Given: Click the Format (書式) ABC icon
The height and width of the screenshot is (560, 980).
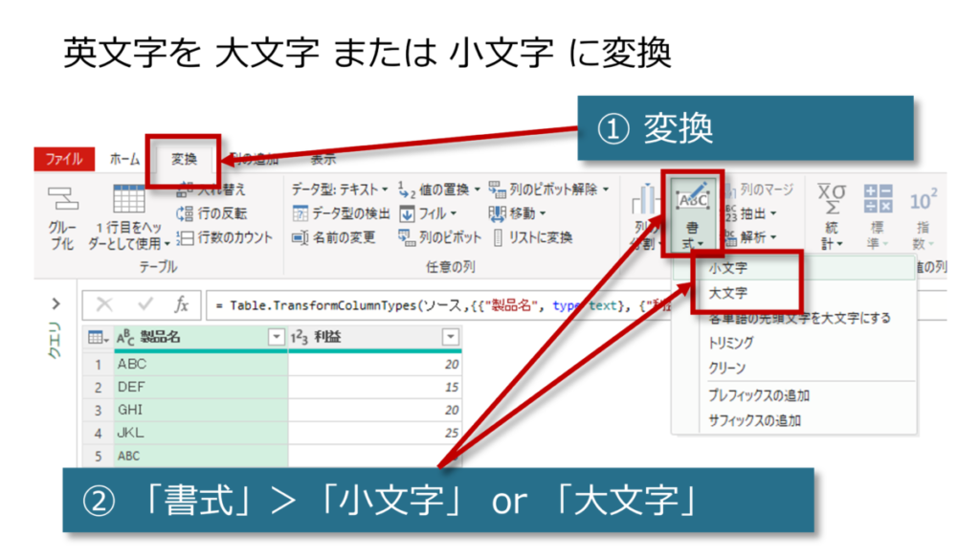Looking at the screenshot, I should [x=694, y=199].
